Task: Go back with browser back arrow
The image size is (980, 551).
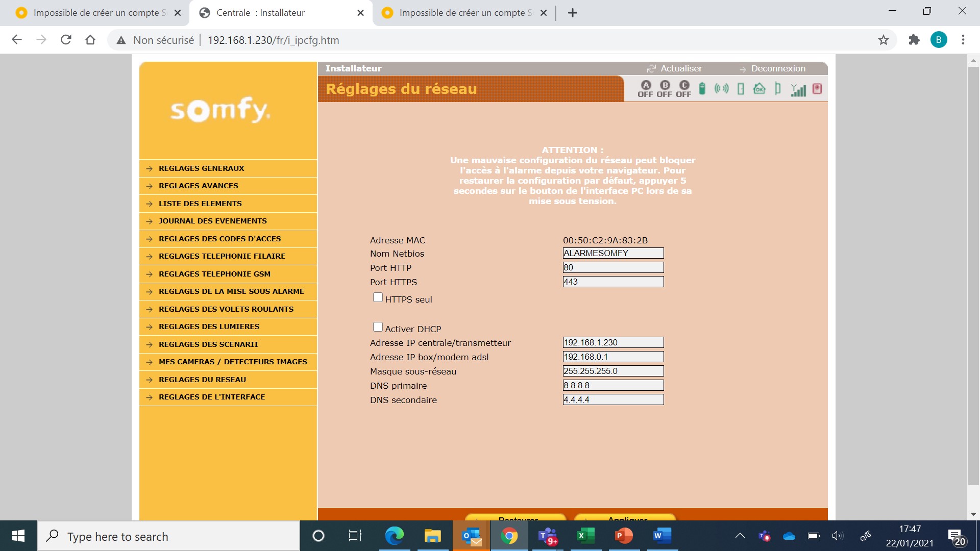Action: tap(17, 40)
